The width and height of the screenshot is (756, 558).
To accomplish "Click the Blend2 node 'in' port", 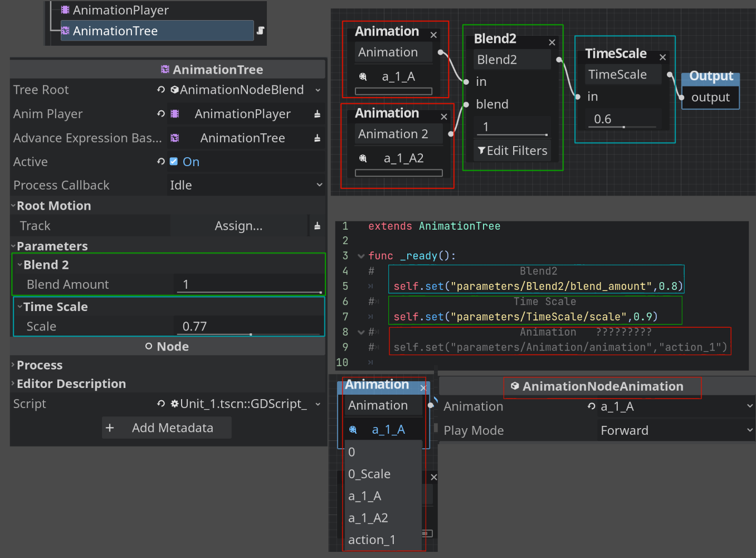I will pyautogui.click(x=467, y=81).
